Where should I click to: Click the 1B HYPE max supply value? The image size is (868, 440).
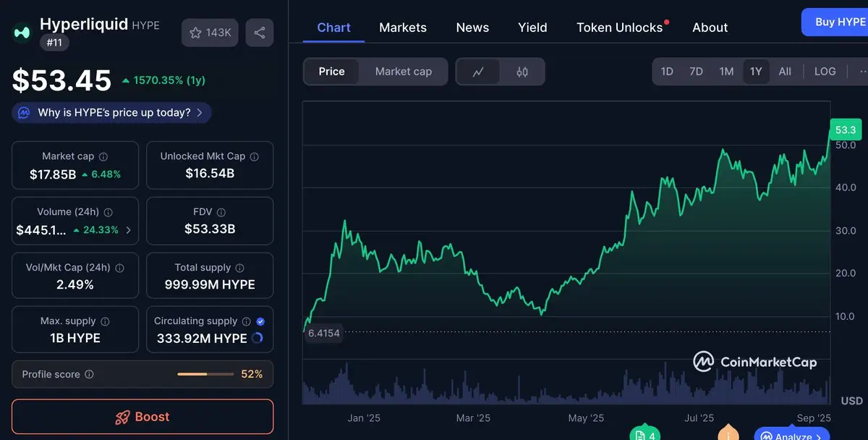click(x=75, y=338)
